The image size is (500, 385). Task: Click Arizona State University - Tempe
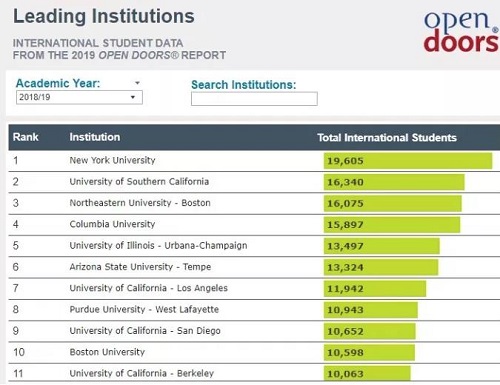tap(140, 267)
